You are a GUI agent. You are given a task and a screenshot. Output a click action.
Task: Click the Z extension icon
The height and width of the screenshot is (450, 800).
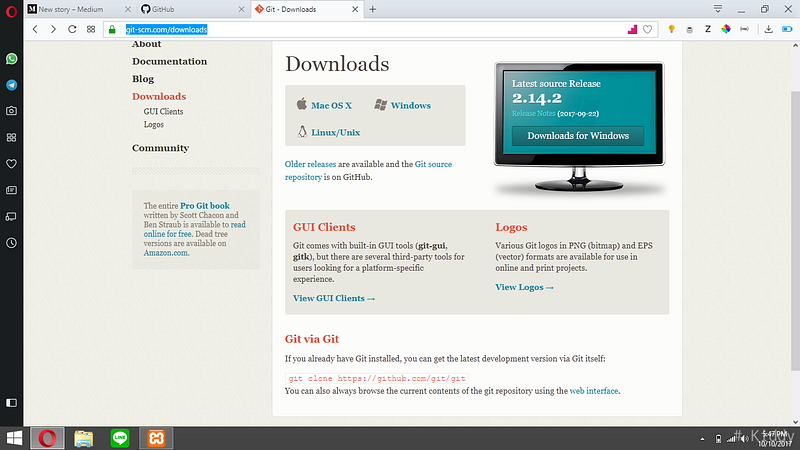(x=708, y=29)
